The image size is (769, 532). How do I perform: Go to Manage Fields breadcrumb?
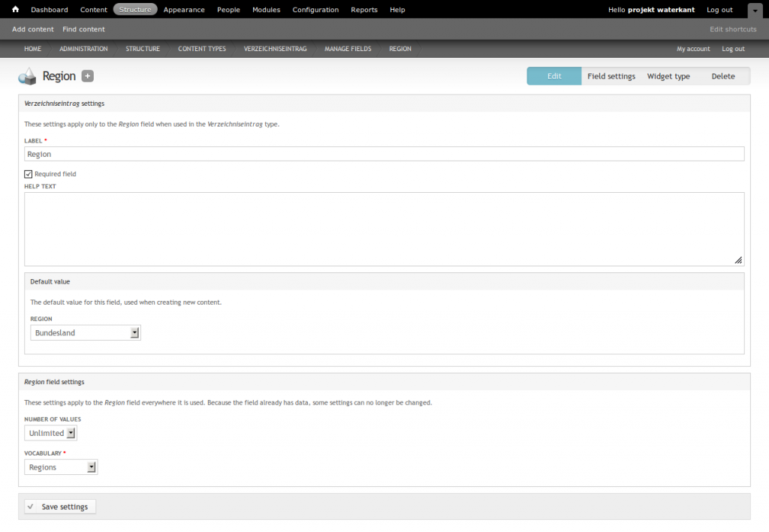click(x=348, y=49)
